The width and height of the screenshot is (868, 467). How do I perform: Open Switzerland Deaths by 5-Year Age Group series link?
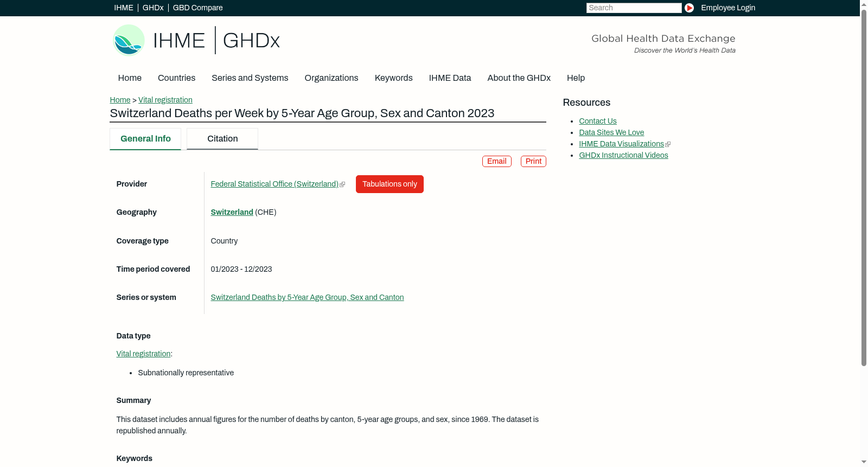[307, 298]
